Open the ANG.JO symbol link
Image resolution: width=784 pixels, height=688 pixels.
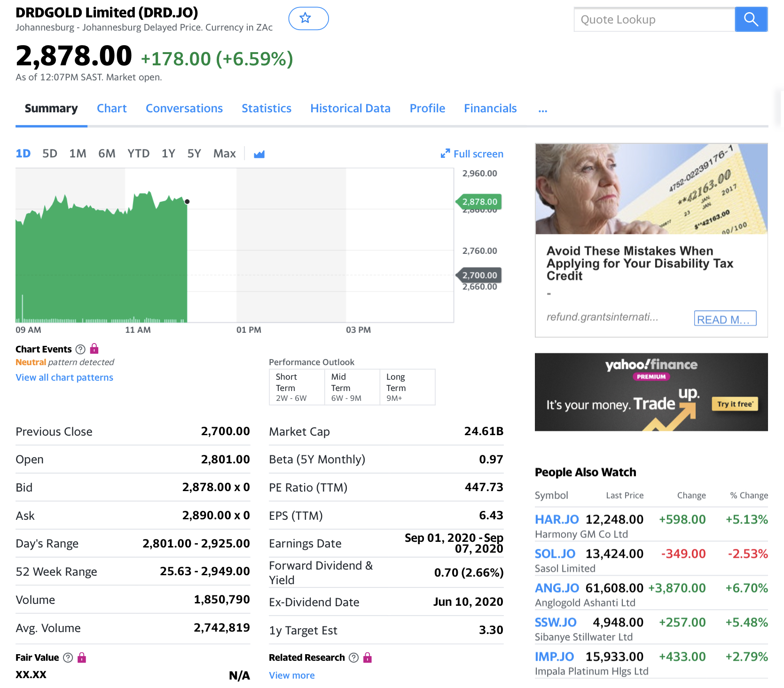click(557, 588)
